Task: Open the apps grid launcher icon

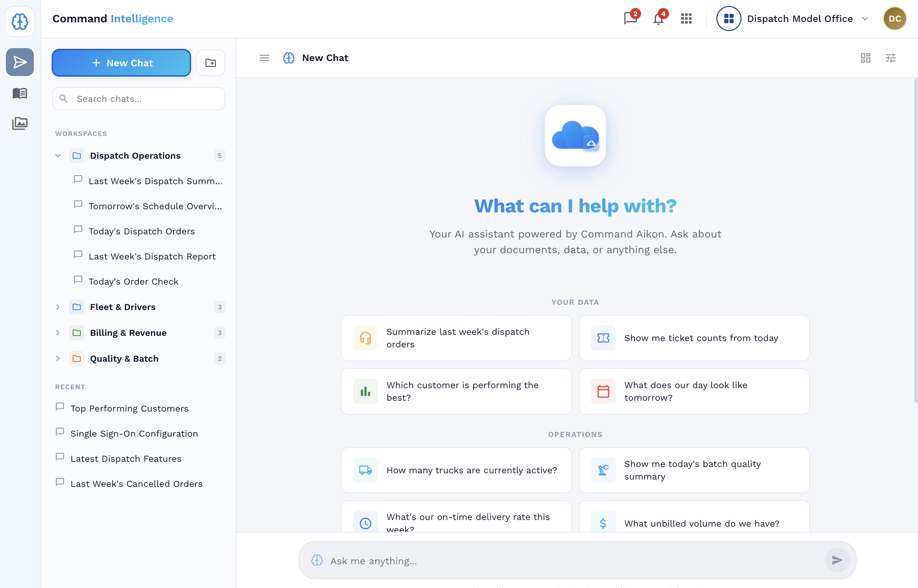Action: click(x=686, y=18)
